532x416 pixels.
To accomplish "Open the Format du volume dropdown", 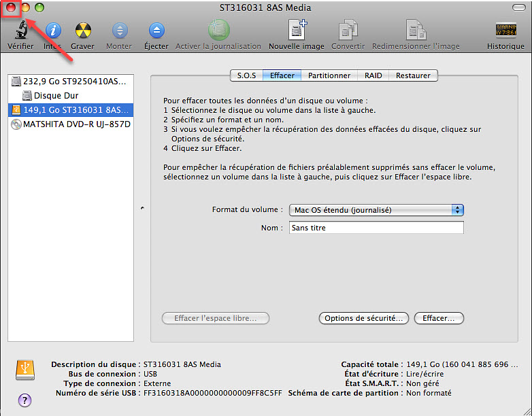I will (376, 210).
